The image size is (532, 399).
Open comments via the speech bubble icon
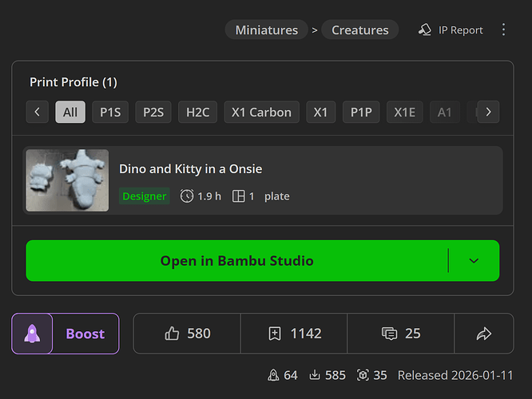pos(389,334)
